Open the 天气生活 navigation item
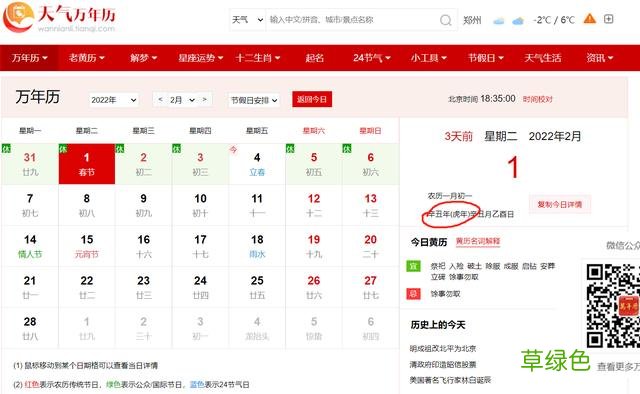The width and height of the screenshot is (640, 394). pos(542,58)
